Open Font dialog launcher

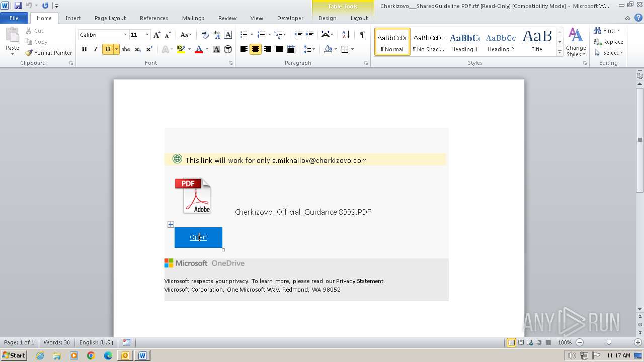230,63
